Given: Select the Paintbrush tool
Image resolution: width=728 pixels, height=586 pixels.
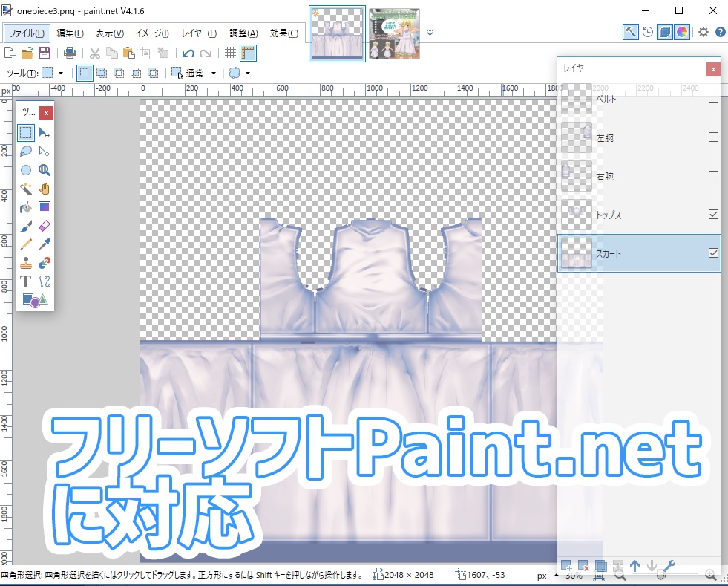Looking at the screenshot, I should [x=25, y=226].
